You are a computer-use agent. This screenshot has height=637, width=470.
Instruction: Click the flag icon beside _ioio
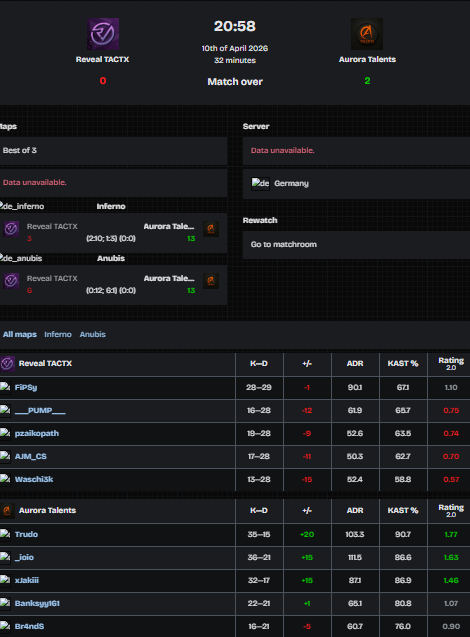5,557
